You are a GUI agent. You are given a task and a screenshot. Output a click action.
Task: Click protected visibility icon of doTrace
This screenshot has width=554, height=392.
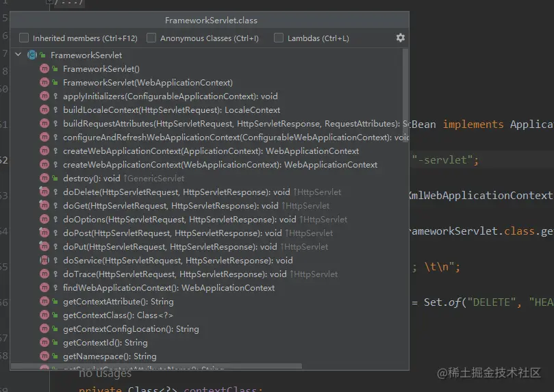tap(55, 274)
